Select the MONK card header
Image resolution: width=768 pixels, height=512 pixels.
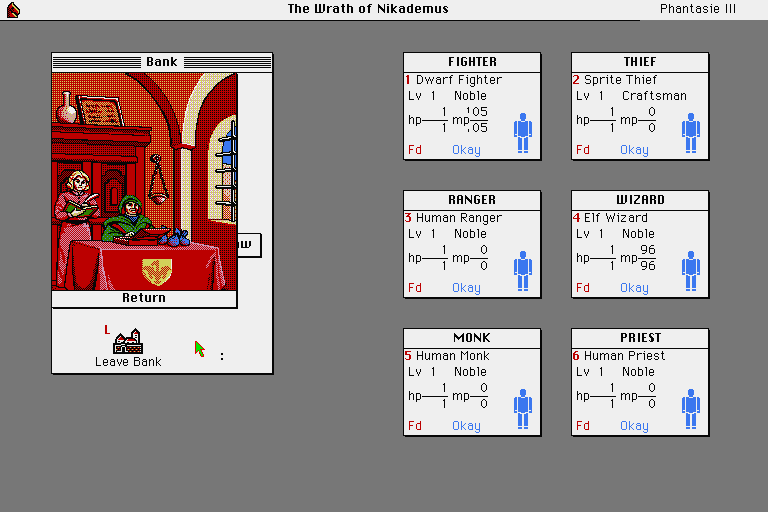pyautogui.click(x=472, y=338)
